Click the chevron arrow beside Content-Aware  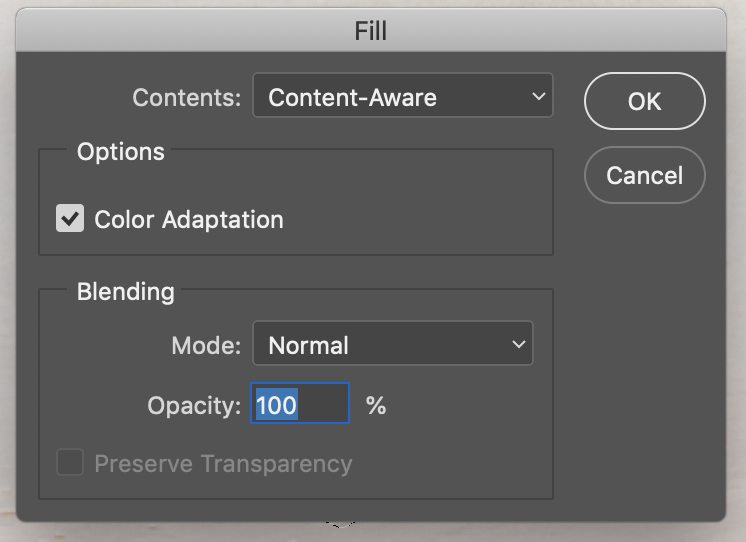(539, 97)
